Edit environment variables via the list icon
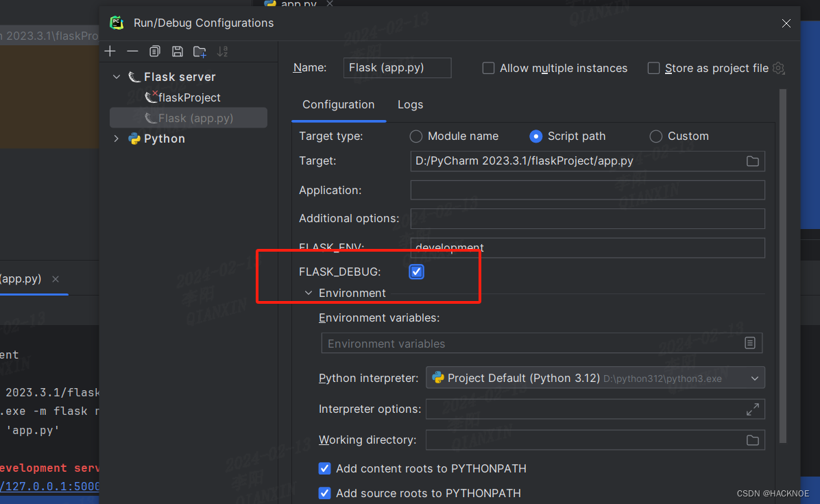 pyautogui.click(x=750, y=343)
